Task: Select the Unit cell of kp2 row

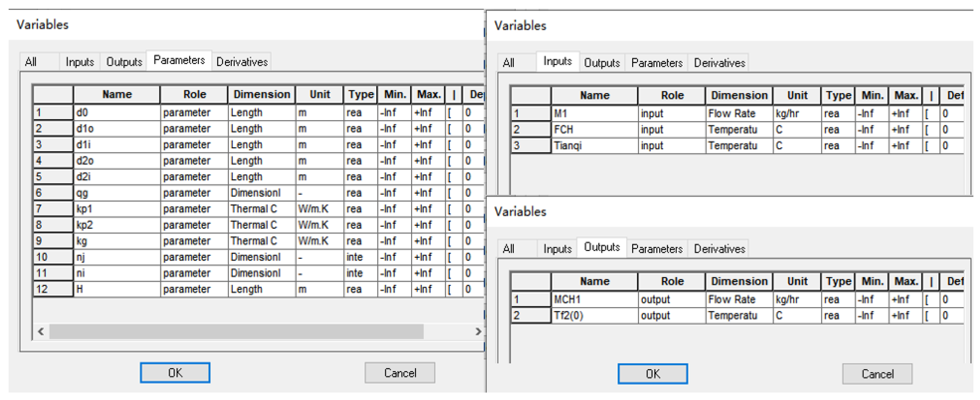Action: click(319, 225)
